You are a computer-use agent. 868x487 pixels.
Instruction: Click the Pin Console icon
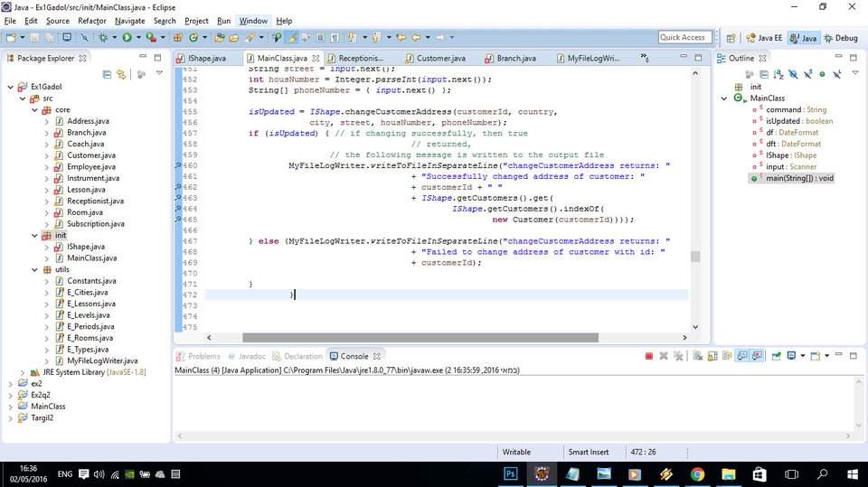tap(776, 356)
